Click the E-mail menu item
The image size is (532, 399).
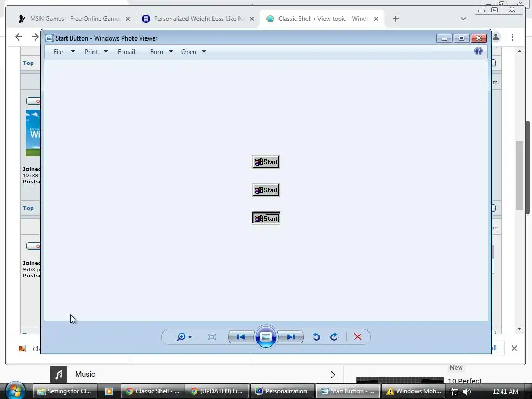tap(126, 51)
